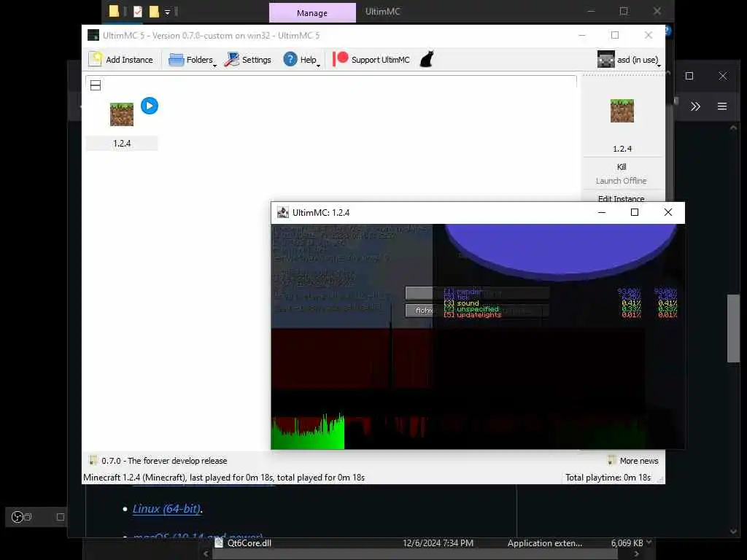This screenshot has width=747, height=560.
Task: Open the quick access toolbar dropdown arrow in Explorer
Action: [167, 12]
